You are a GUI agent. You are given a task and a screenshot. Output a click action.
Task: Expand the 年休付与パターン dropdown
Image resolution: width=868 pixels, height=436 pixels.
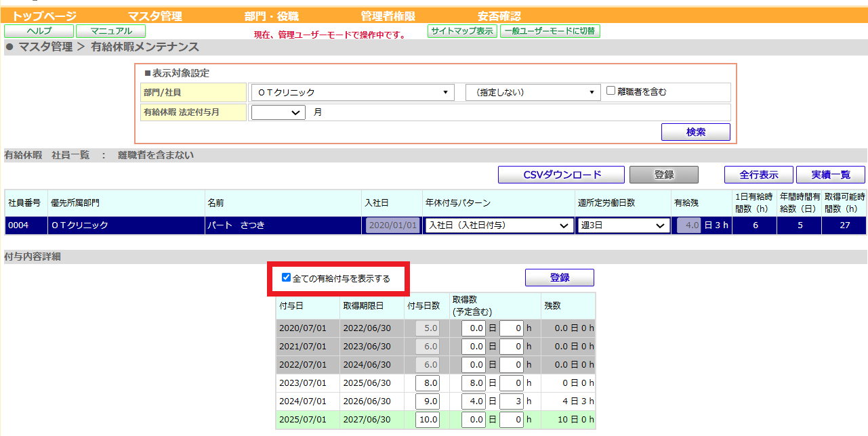[x=499, y=225]
